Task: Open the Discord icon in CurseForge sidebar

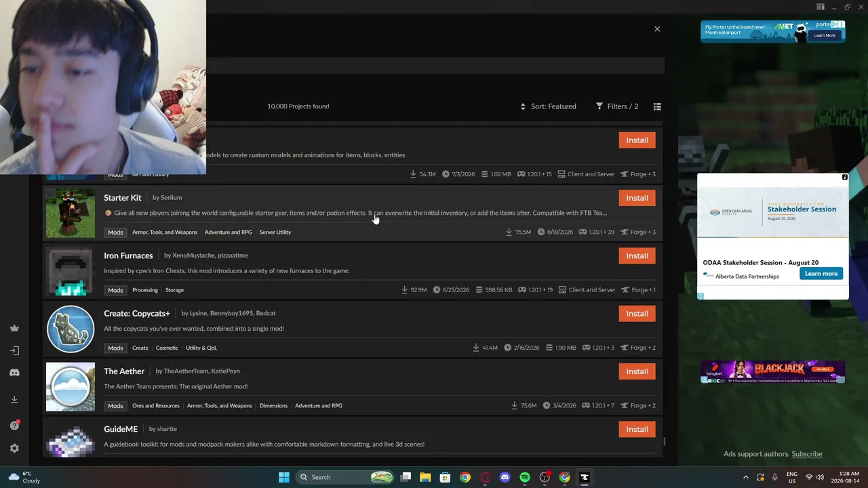Action: pyautogui.click(x=14, y=373)
